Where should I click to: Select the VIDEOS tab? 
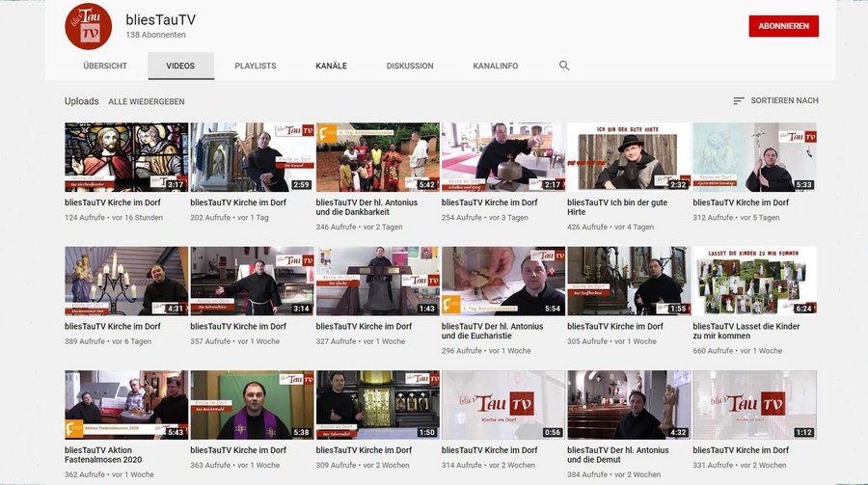pos(180,66)
